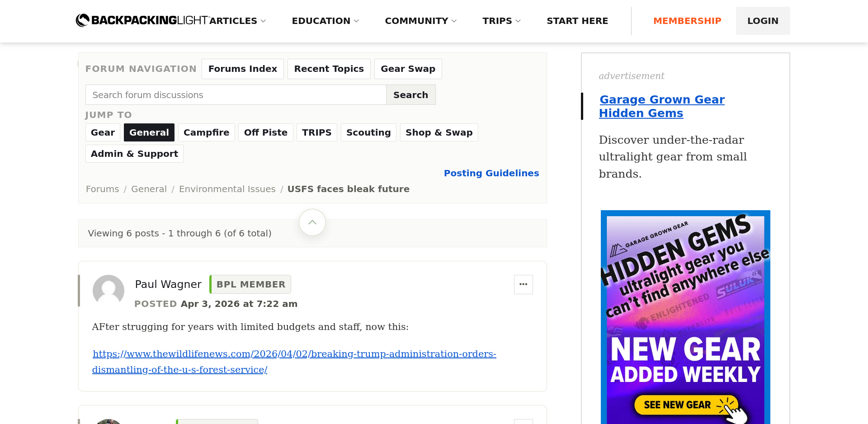The width and height of the screenshot is (868, 424).
Task: Open the Start Here page
Action: pyautogui.click(x=577, y=21)
